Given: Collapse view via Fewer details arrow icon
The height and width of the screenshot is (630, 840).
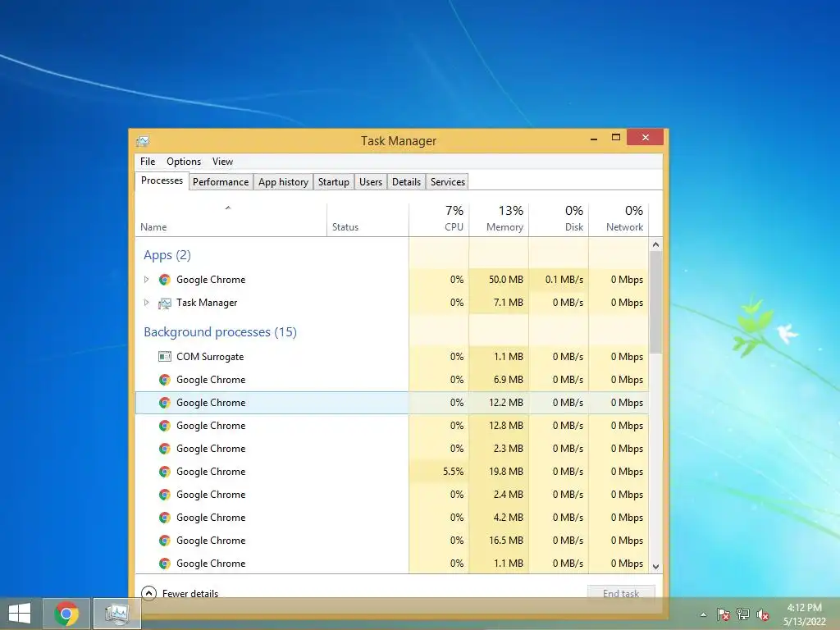Looking at the screenshot, I should 149,593.
